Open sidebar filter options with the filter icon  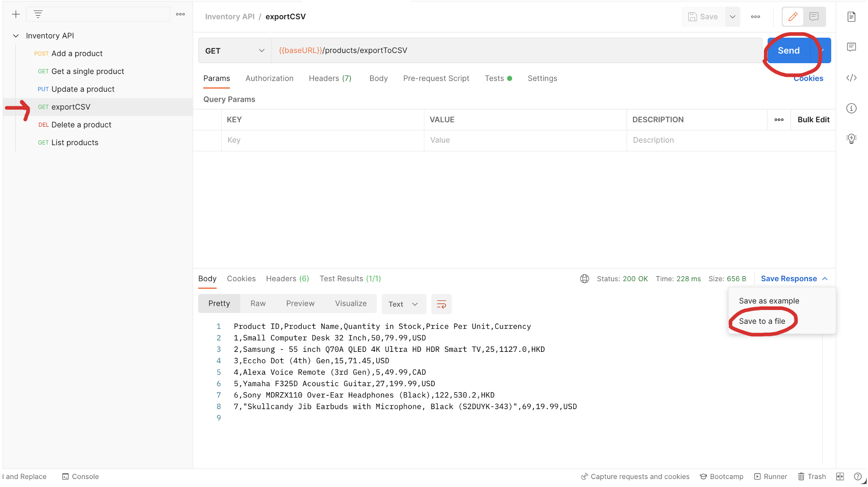(x=38, y=14)
